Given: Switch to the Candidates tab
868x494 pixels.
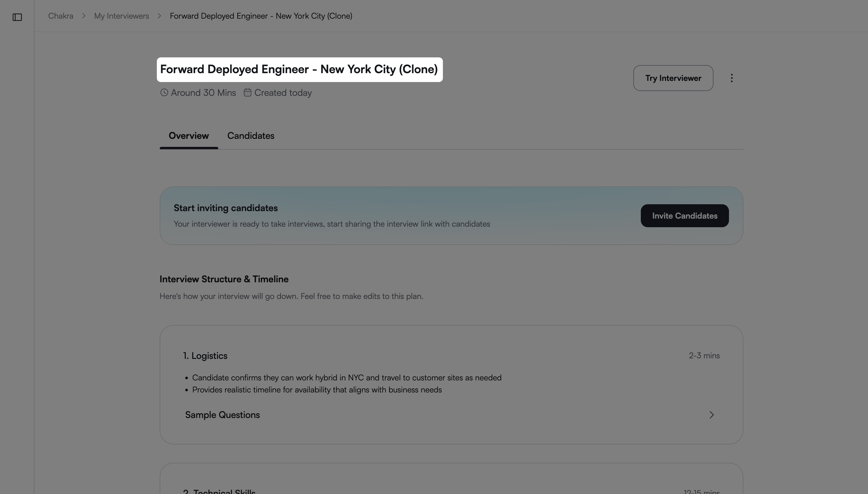Looking at the screenshot, I should 251,136.
